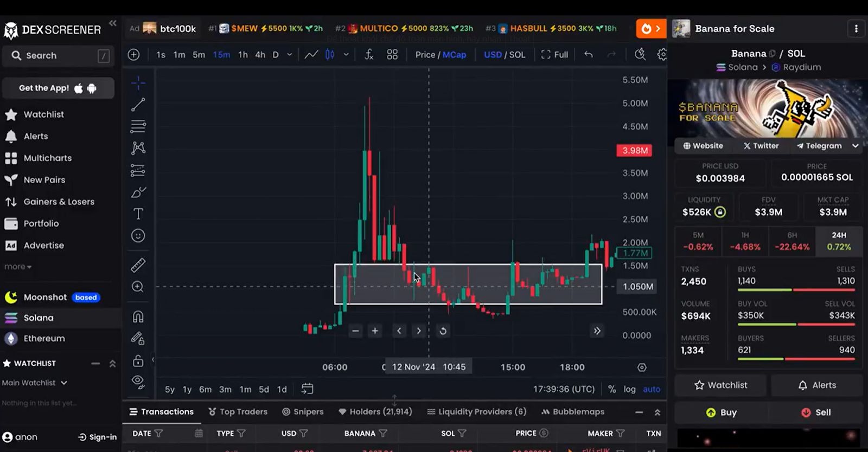This screenshot has height=452, width=868.
Task: Open the token Website link
Action: coord(703,146)
